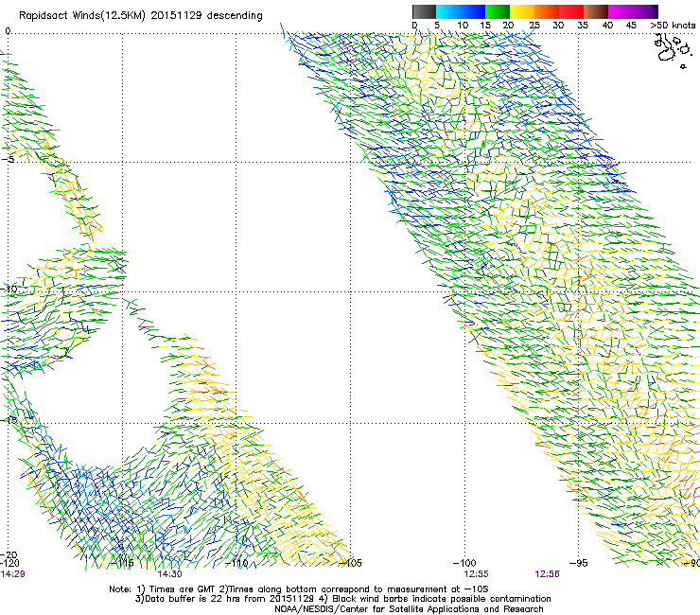The image size is (700, 615).
Task: Click the '12:55' pass time label
Action: (476, 574)
